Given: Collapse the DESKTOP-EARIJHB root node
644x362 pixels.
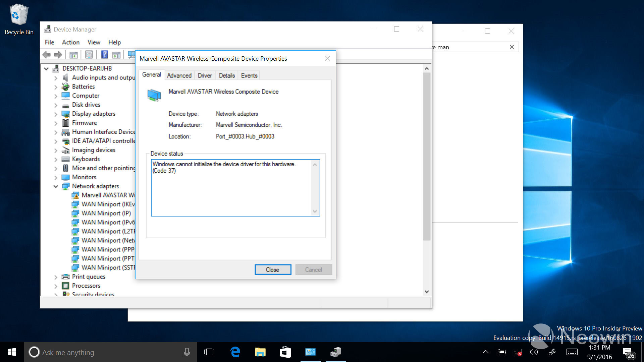Looking at the screenshot, I should (46, 68).
